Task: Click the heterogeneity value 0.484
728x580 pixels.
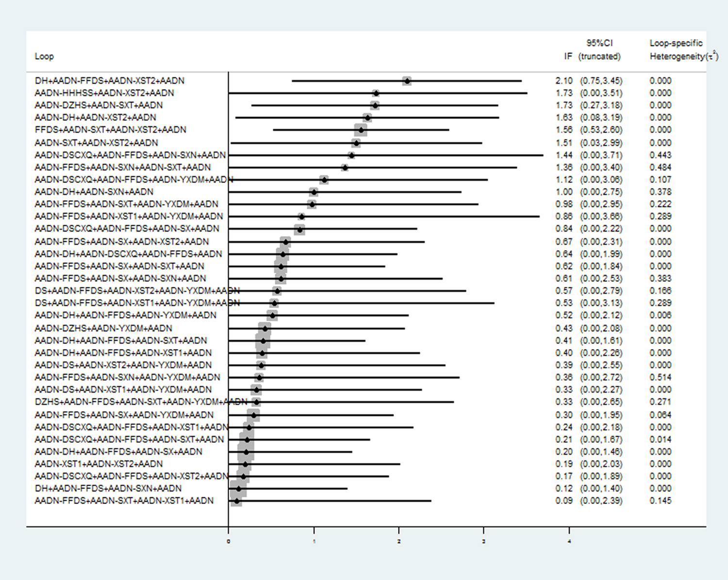Action: click(661, 167)
